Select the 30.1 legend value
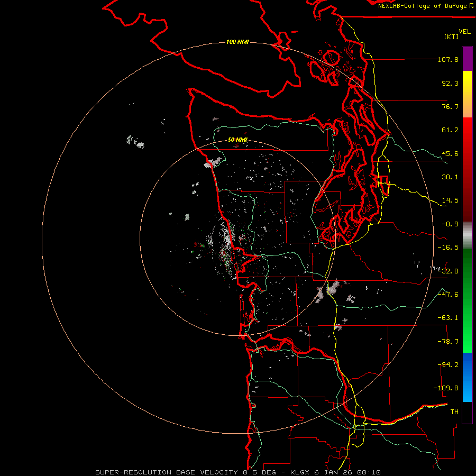476x476 pixels. 450,177
